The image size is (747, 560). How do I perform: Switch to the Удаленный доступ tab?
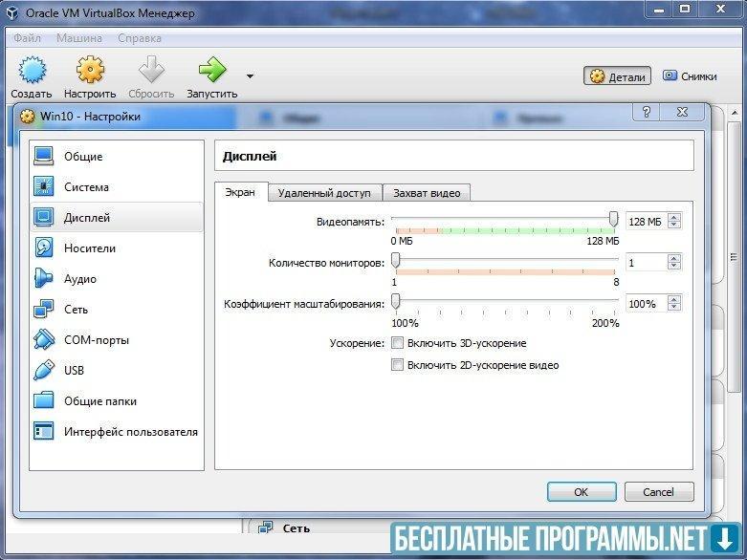click(324, 192)
